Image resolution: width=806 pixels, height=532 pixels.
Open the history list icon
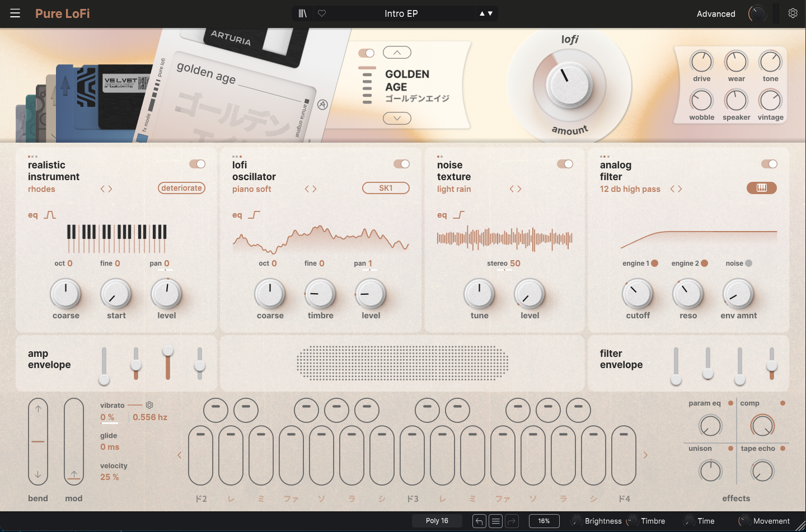point(495,521)
